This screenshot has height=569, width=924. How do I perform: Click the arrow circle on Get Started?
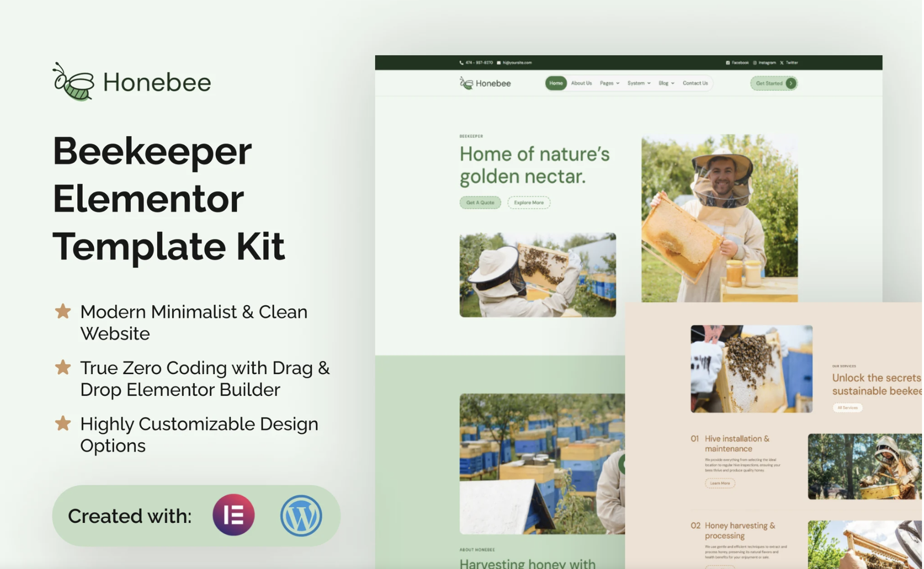pyautogui.click(x=791, y=83)
